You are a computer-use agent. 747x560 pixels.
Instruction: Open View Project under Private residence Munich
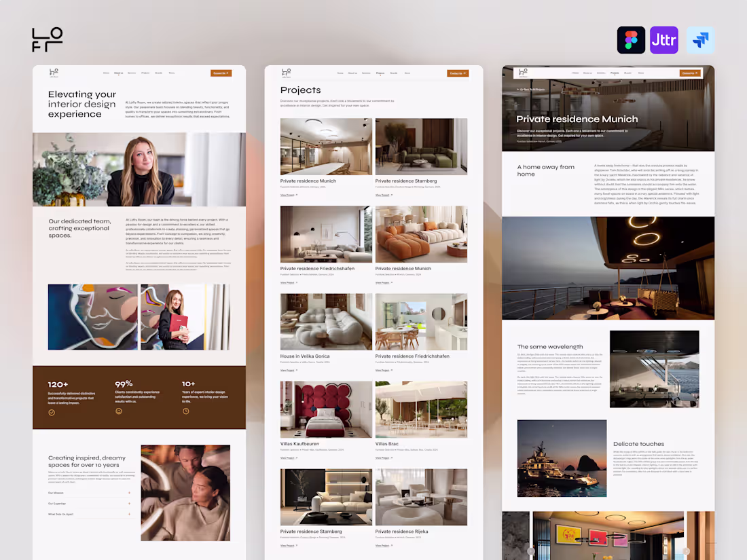pos(287,195)
